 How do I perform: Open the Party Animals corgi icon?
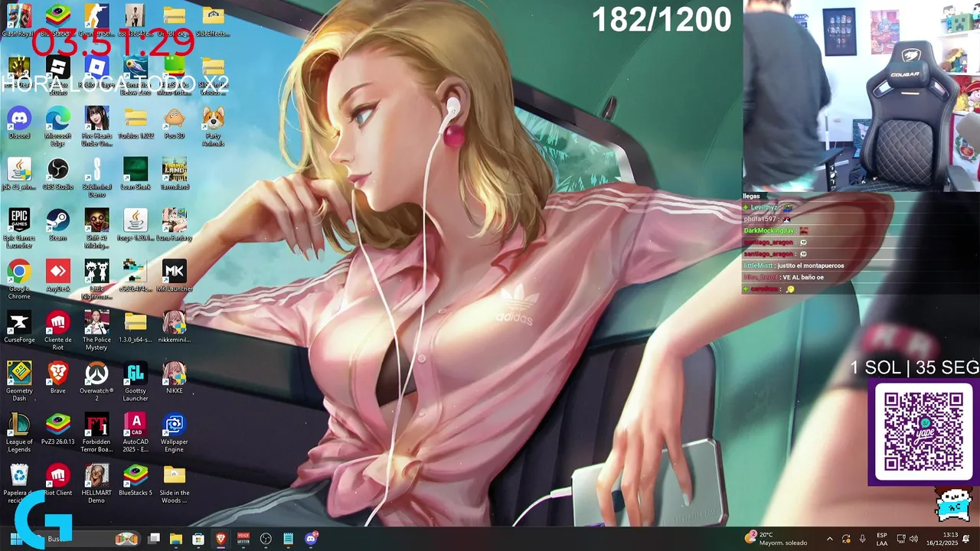pos(213,126)
